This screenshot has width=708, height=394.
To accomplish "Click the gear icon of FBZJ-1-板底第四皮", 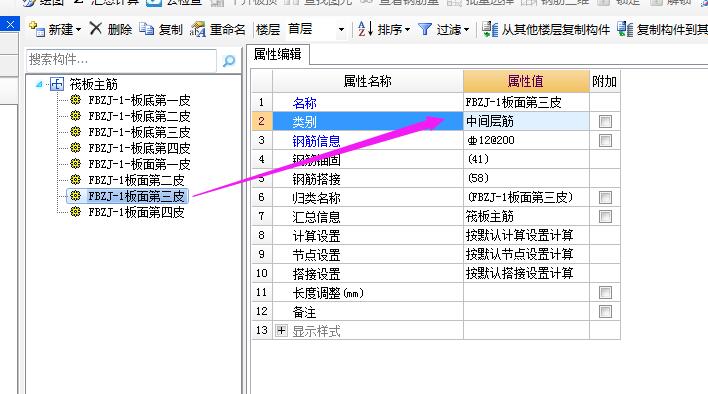I will click(75, 148).
